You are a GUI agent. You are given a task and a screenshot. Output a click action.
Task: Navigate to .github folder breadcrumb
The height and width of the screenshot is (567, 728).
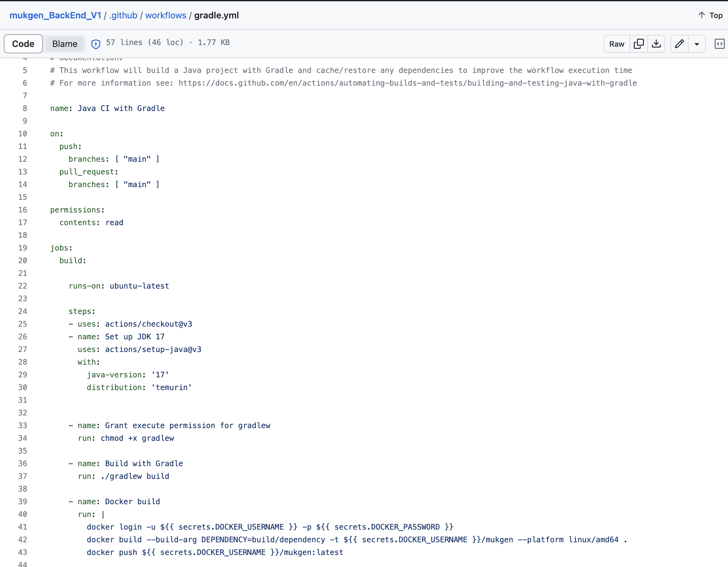point(123,15)
